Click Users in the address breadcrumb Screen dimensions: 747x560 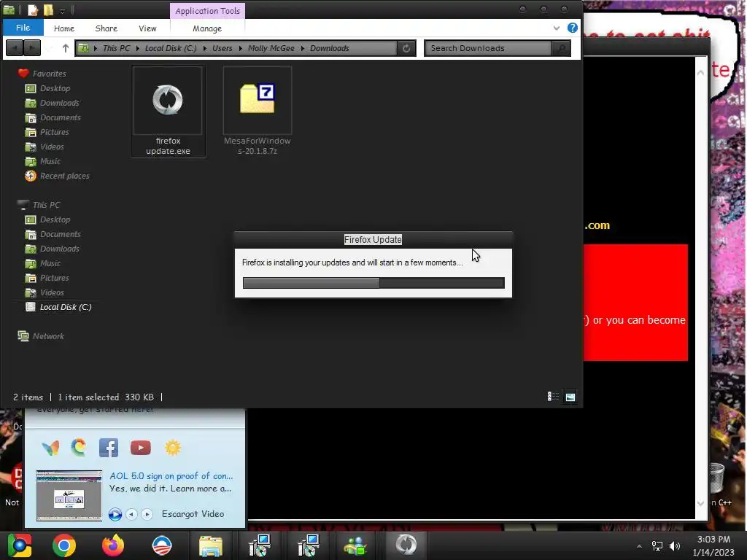(x=222, y=48)
